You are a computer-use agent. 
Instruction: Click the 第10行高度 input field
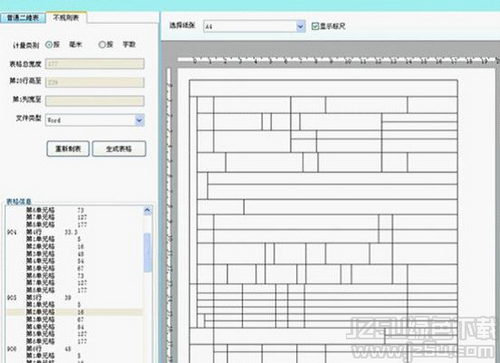95,82
